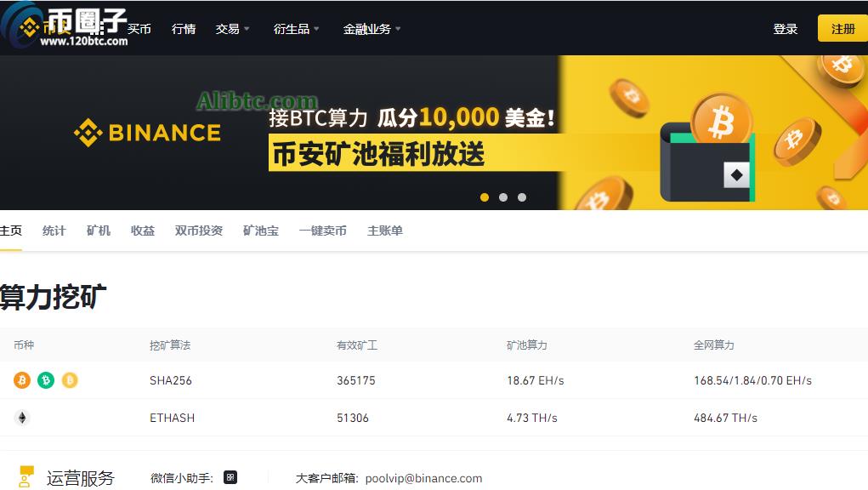Click the green BCH coin icon

tap(45, 380)
